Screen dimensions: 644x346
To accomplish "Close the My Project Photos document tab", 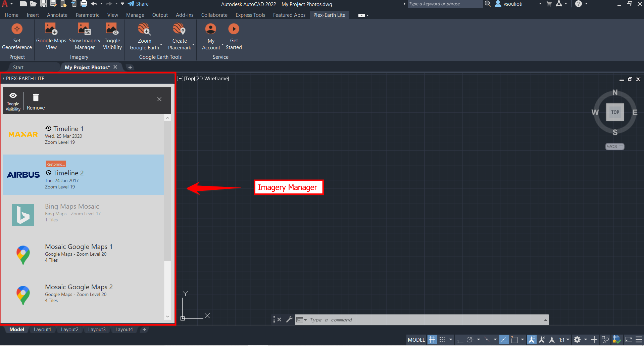I will tap(115, 67).
